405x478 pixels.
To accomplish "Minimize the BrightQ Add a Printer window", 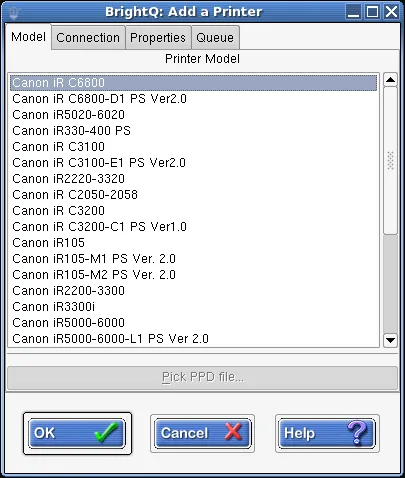I will click(353, 12).
